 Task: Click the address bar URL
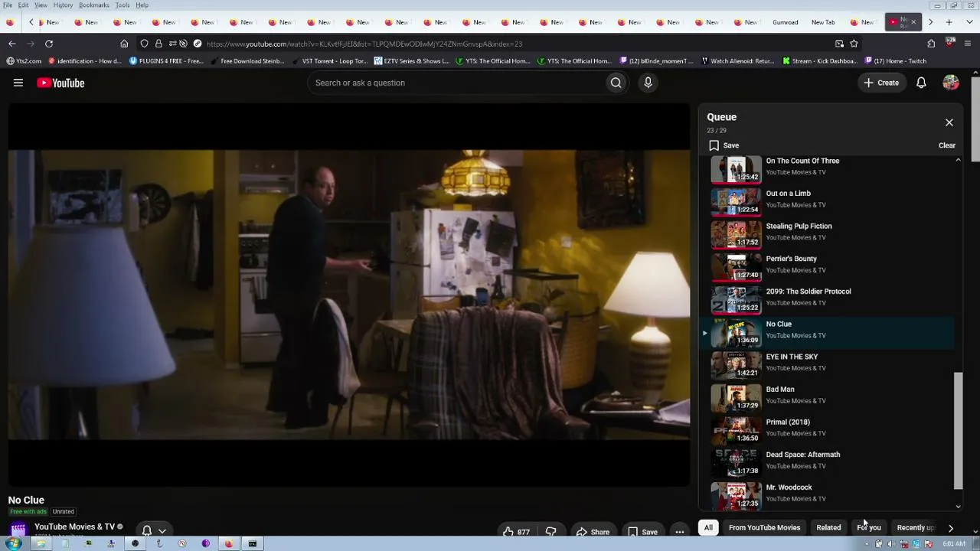point(364,44)
